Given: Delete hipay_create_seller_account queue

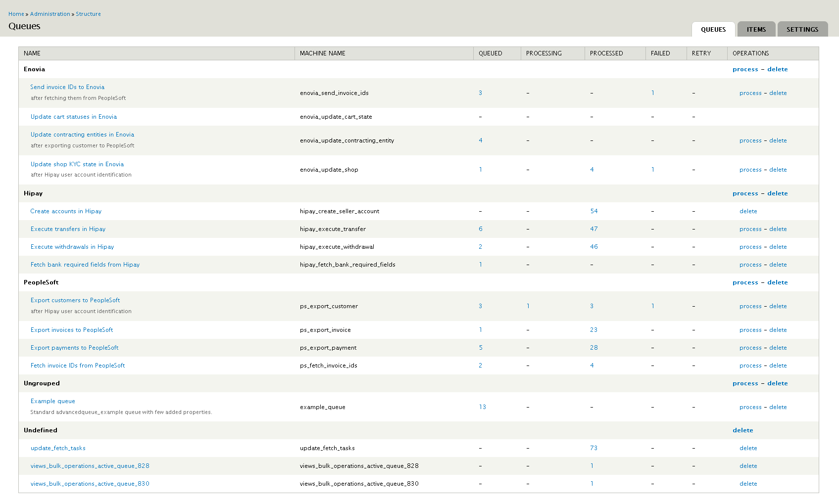Looking at the screenshot, I should point(748,211).
